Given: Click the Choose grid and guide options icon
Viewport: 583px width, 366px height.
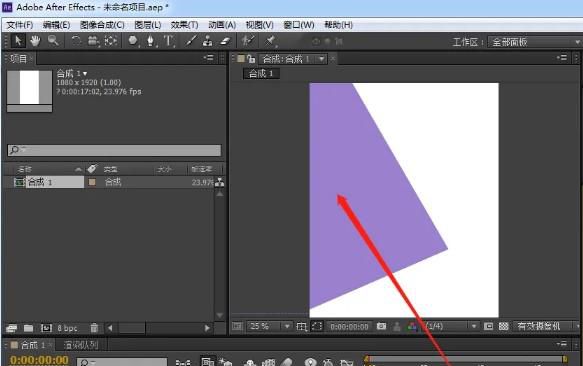Looking at the screenshot, I should pos(302,327).
